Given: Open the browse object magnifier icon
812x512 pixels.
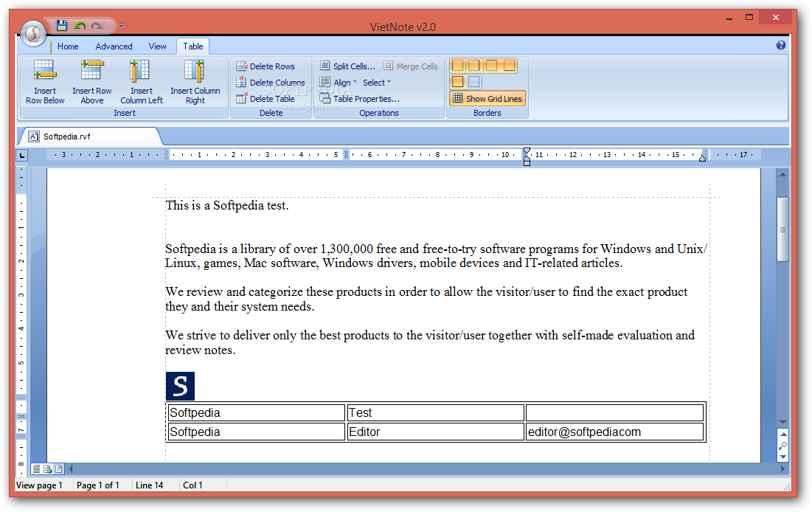Looking at the screenshot, I should [783, 446].
